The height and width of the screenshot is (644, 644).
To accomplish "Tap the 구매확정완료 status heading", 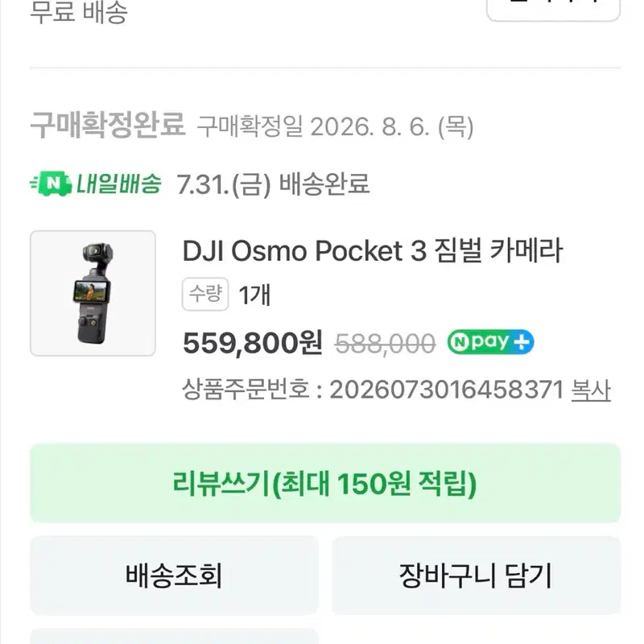I will tap(108, 125).
